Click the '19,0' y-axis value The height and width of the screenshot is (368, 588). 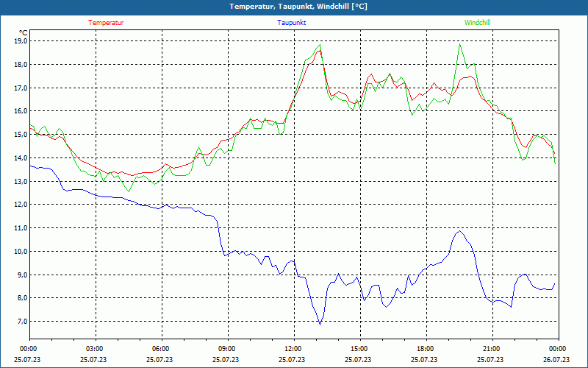[21, 41]
